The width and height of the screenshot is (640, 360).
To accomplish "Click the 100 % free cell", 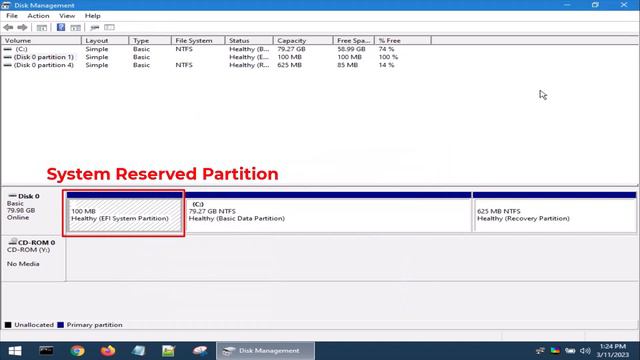I will tap(388, 57).
